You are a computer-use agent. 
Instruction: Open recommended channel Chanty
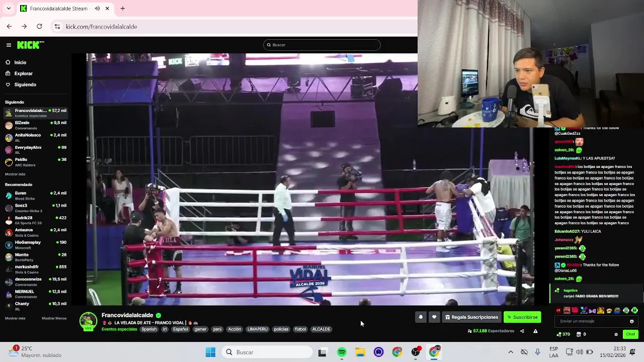click(35, 306)
